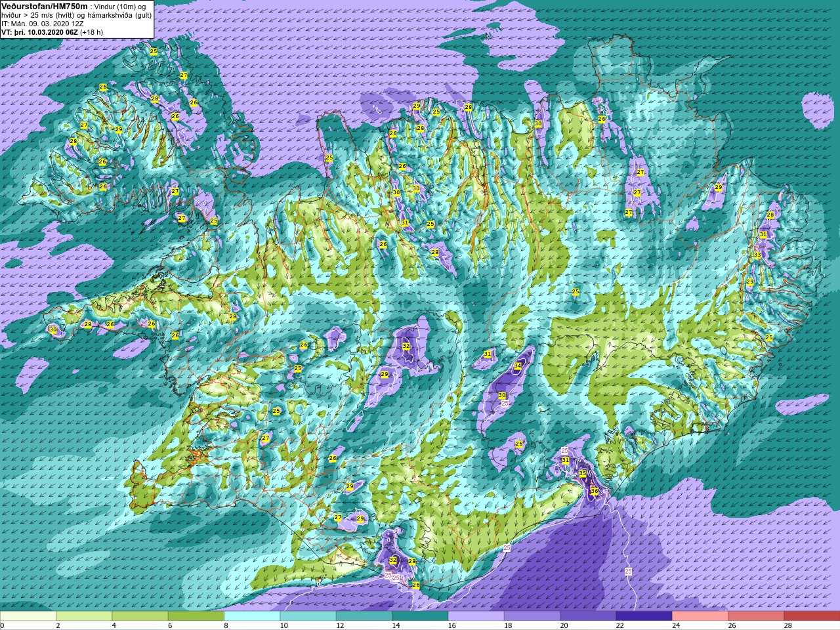Screen dimensions: 840x630
Task: Select the 18–20 m/s medium purple legend swatch
Action: point(532,616)
